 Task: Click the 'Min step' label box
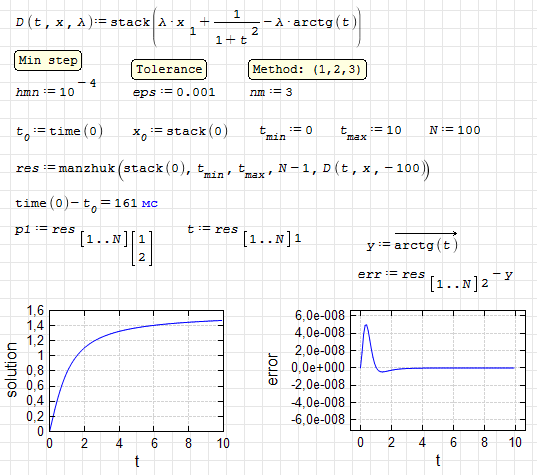[48, 61]
